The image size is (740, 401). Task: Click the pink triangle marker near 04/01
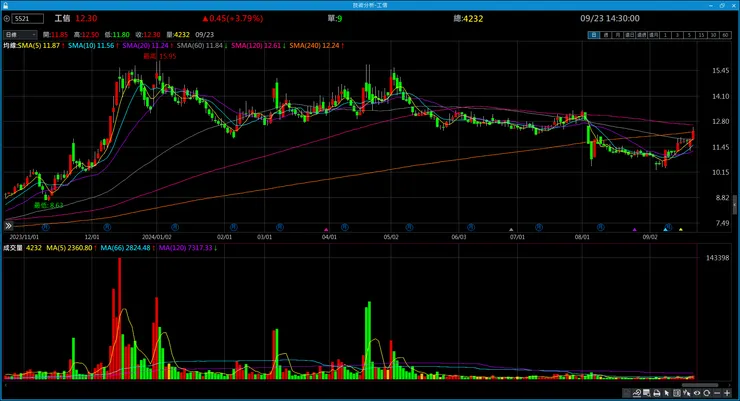pyautogui.click(x=326, y=229)
